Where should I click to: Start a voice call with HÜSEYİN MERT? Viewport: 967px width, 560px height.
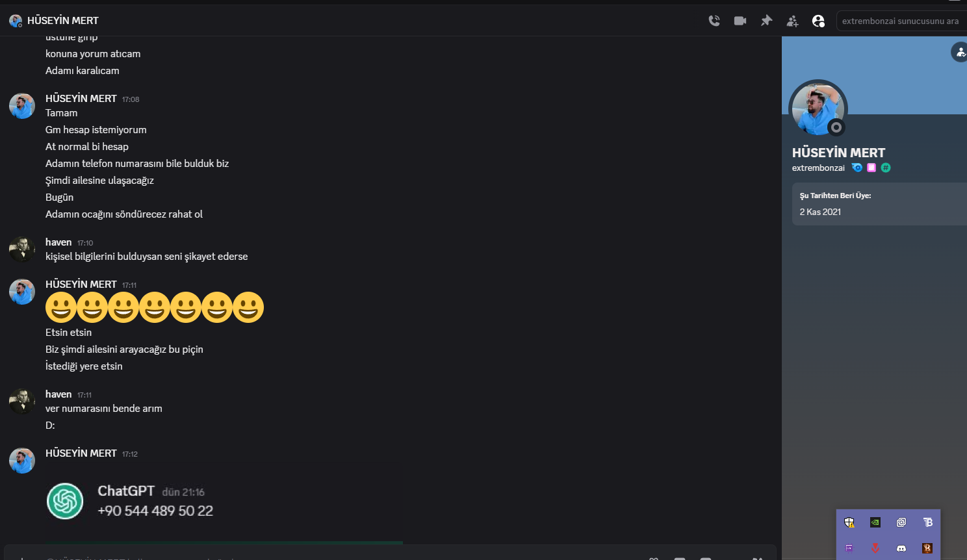click(x=714, y=21)
